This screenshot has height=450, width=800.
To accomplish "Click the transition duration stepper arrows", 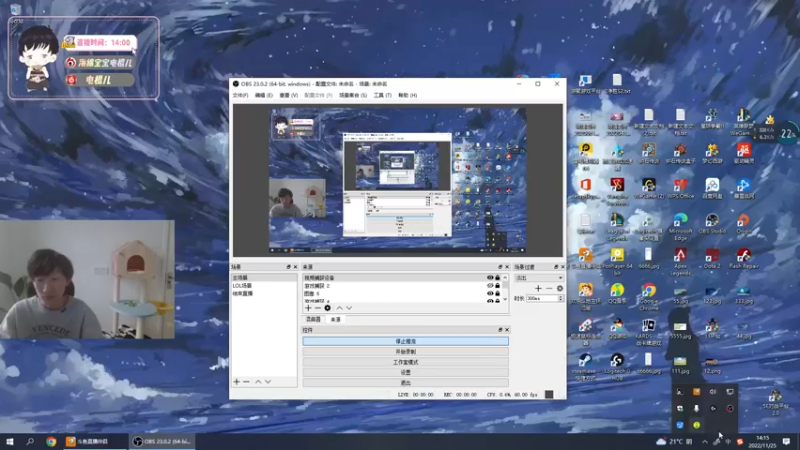I will [561, 298].
